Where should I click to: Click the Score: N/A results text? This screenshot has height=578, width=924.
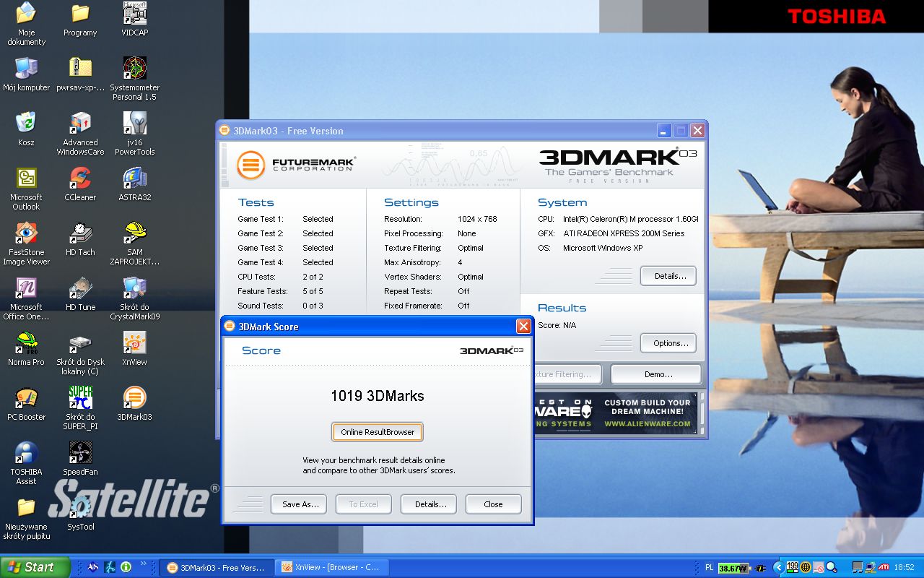click(x=557, y=325)
